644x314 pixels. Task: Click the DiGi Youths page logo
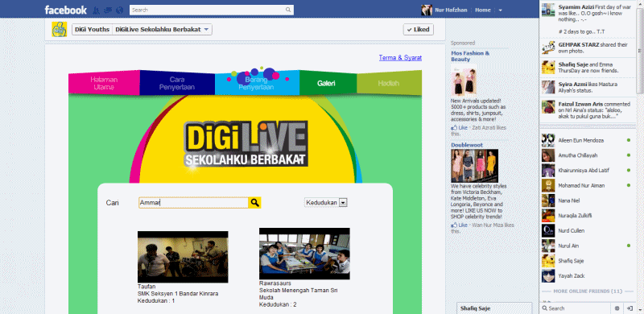point(59,30)
